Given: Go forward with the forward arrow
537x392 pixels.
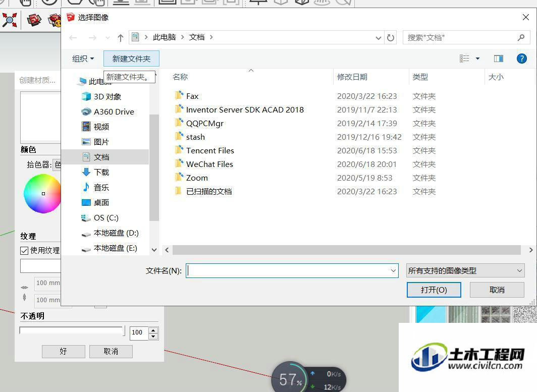Looking at the screenshot, I should [92, 38].
